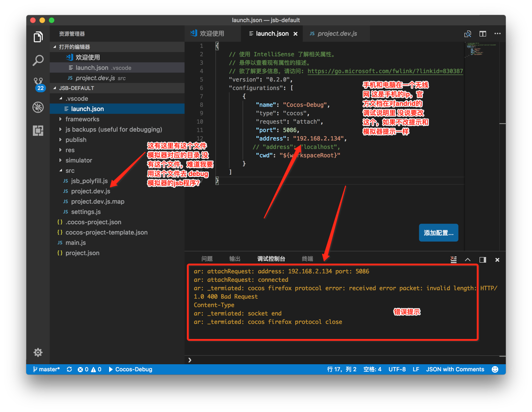
Task: Change indentation via 空格: 4
Action: pyautogui.click(x=372, y=369)
